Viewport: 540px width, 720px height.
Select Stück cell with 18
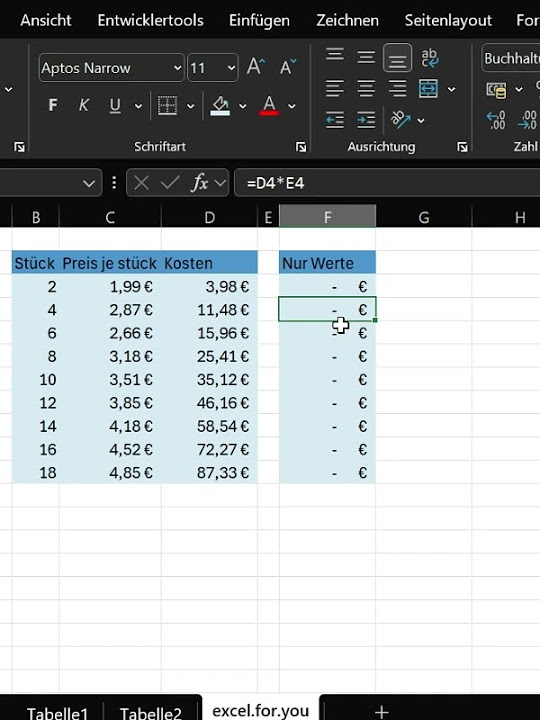[36, 472]
